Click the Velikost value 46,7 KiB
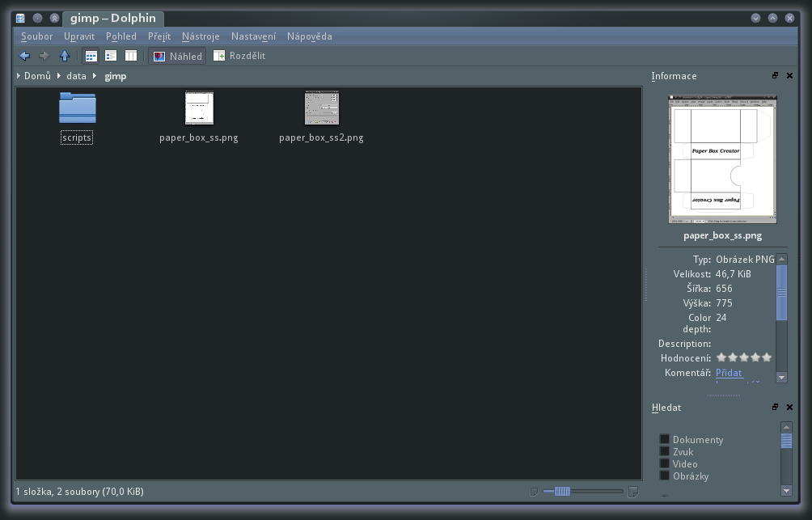 click(x=733, y=274)
